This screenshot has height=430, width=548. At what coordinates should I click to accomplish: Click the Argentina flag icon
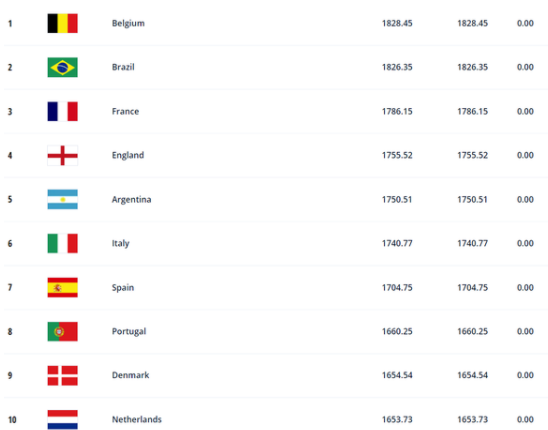[63, 199]
